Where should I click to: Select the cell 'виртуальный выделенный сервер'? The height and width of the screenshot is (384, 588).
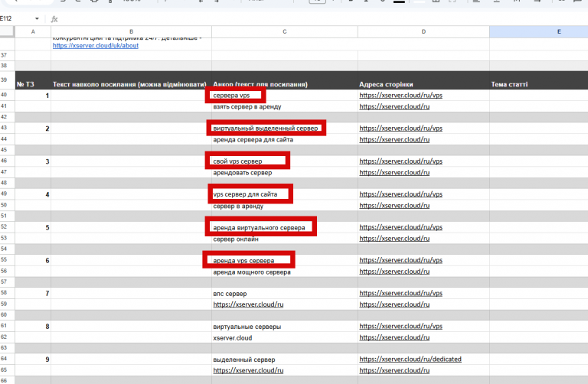point(285,128)
